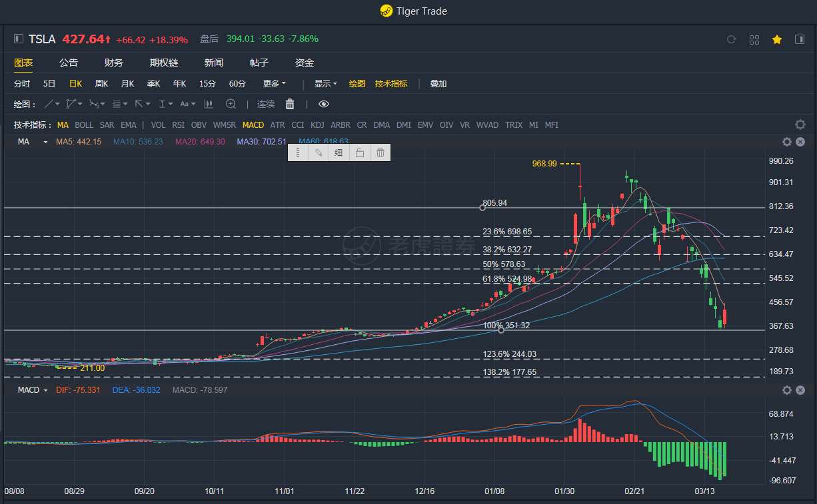Refresh the TSLA quote data
The image size is (817, 504).
point(731,40)
